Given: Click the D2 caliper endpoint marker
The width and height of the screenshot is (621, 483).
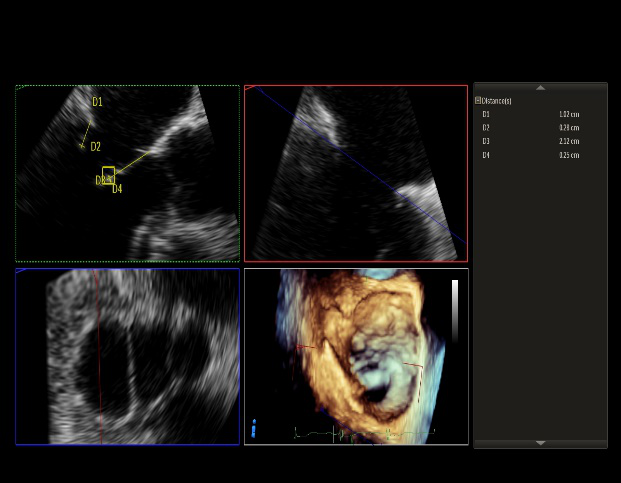Looking at the screenshot, I should (82, 146).
